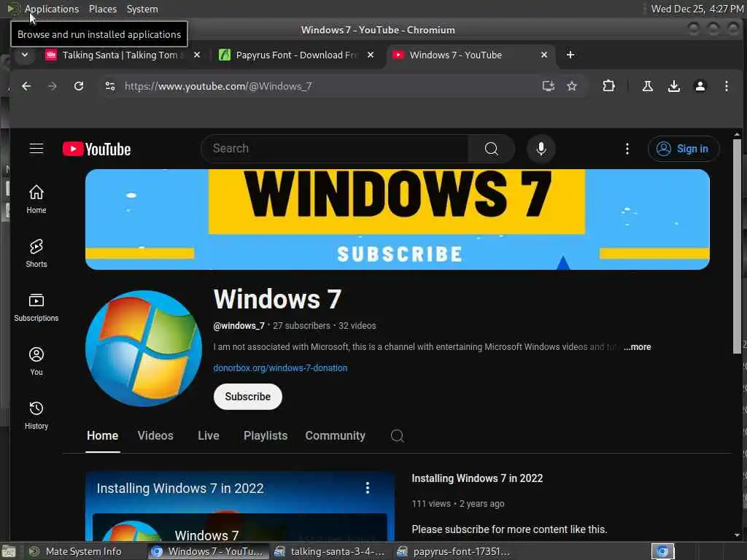Viewport: 747px width, 560px height.
Task: Click the 32 videos text
Action: pos(357,326)
